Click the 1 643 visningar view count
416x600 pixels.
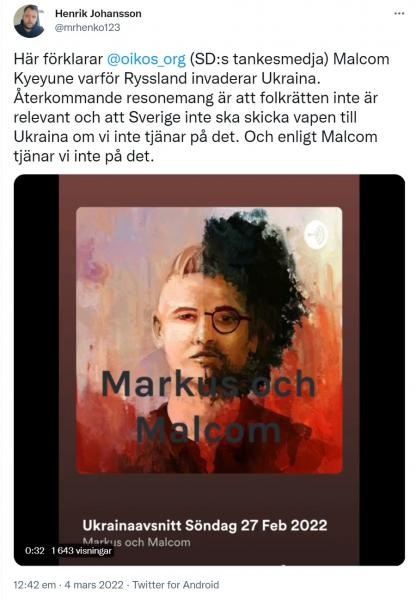pos(81,551)
